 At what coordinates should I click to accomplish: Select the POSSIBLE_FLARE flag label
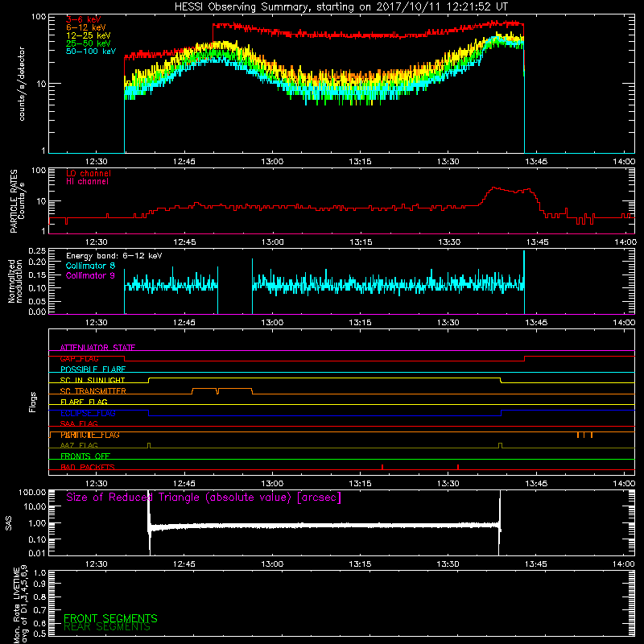(93, 369)
